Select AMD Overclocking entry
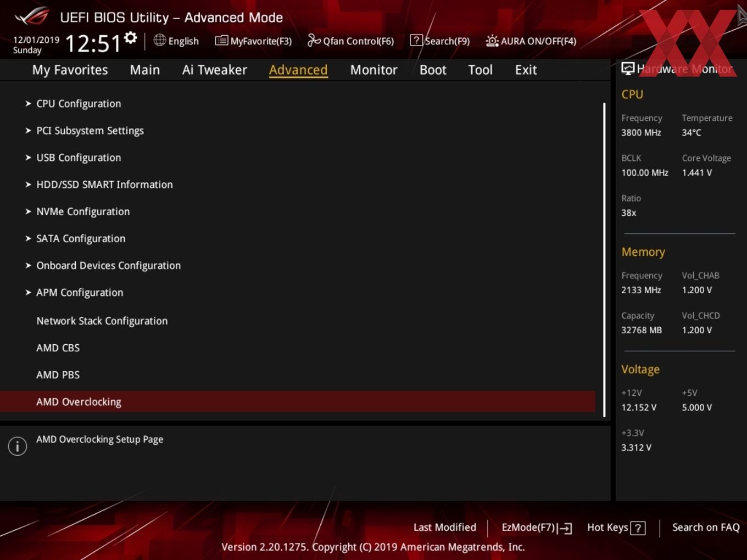The width and height of the screenshot is (747, 560). [x=297, y=401]
